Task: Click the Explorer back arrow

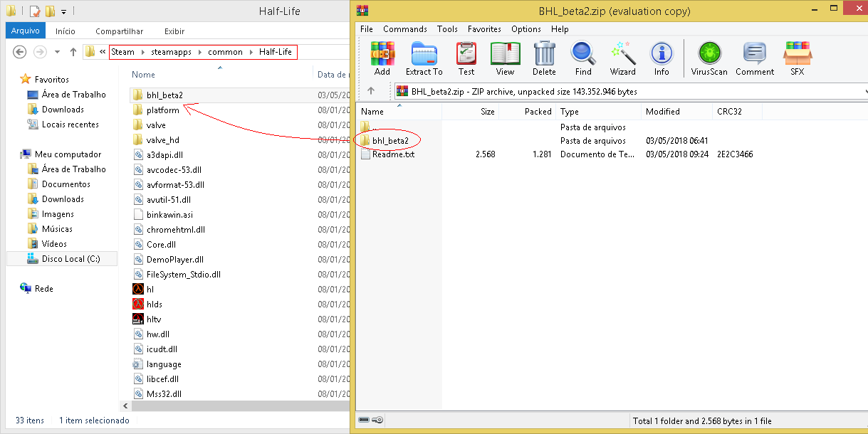Action: pos(20,52)
